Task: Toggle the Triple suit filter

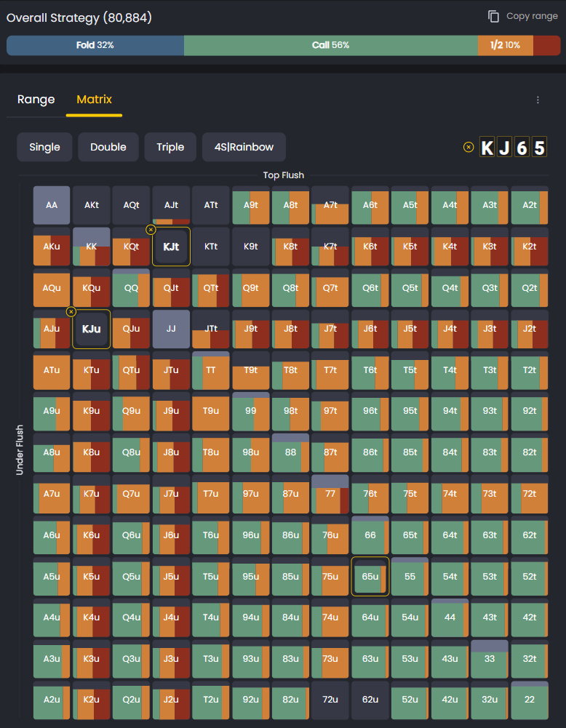Action: coord(170,147)
